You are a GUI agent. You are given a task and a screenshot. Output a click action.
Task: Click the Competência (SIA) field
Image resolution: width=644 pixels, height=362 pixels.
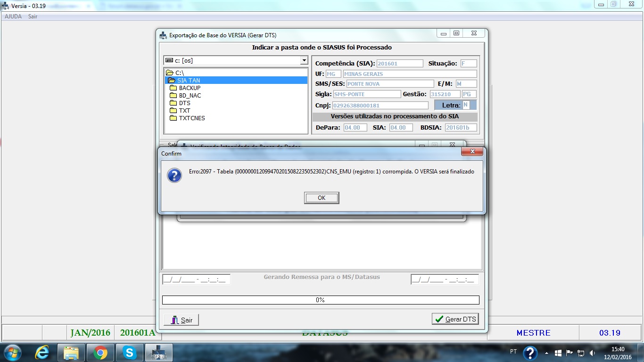click(x=400, y=64)
